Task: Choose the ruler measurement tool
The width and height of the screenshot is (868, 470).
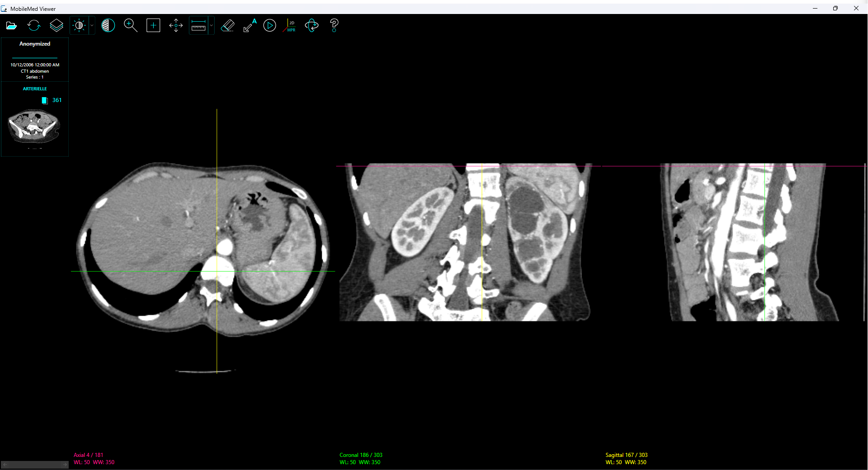Action: click(x=199, y=25)
